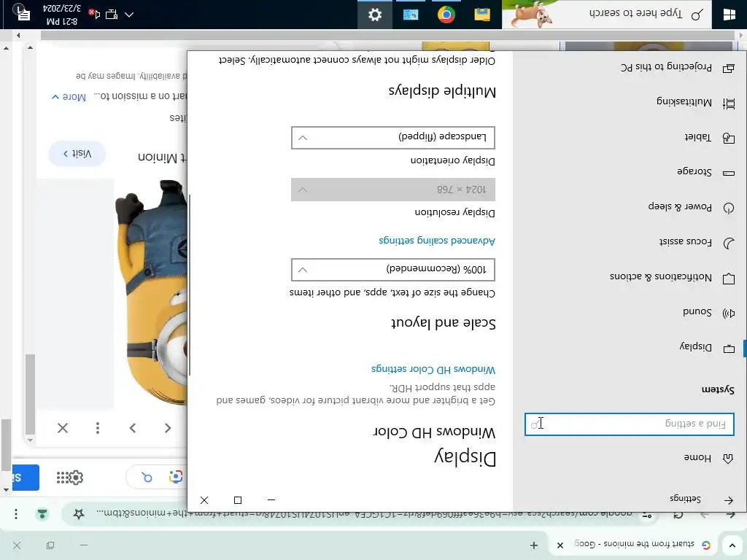Image resolution: width=747 pixels, height=560 pixels.
Task: Open the network tray icon
Action: [112, 15]
